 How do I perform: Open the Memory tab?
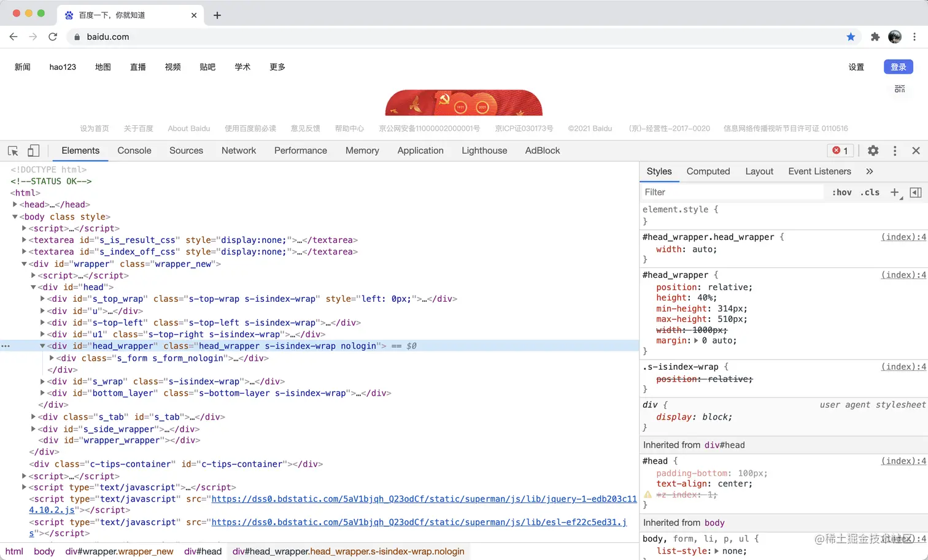(x=362, y=150)
